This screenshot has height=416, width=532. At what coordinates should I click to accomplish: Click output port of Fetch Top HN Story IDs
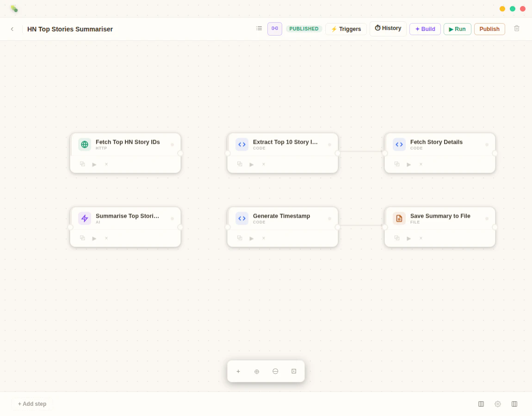[180, 153]
